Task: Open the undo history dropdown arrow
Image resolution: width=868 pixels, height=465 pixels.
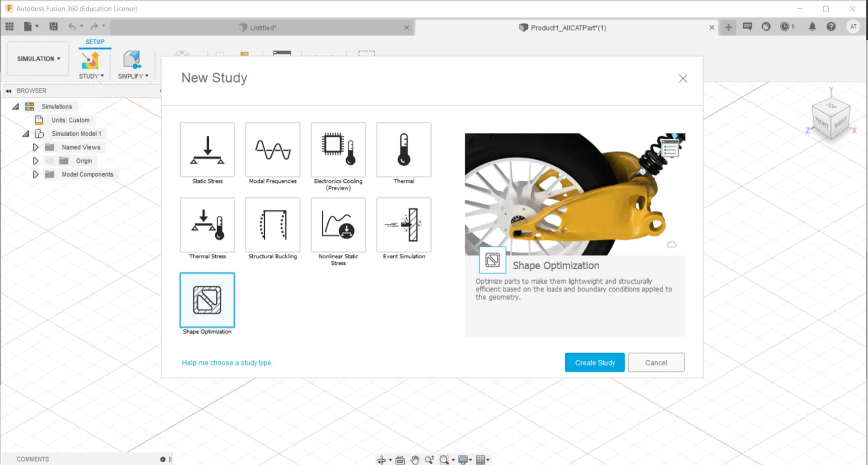Action: coord(81,27)
